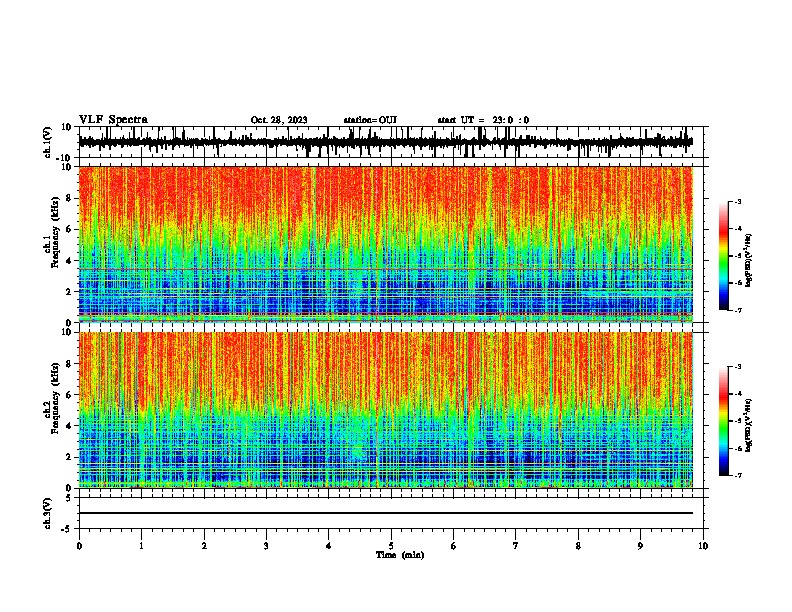Click time axis tick label "4"
The height and width of the screenshot is (612, 792).
(x=329, y=546)
